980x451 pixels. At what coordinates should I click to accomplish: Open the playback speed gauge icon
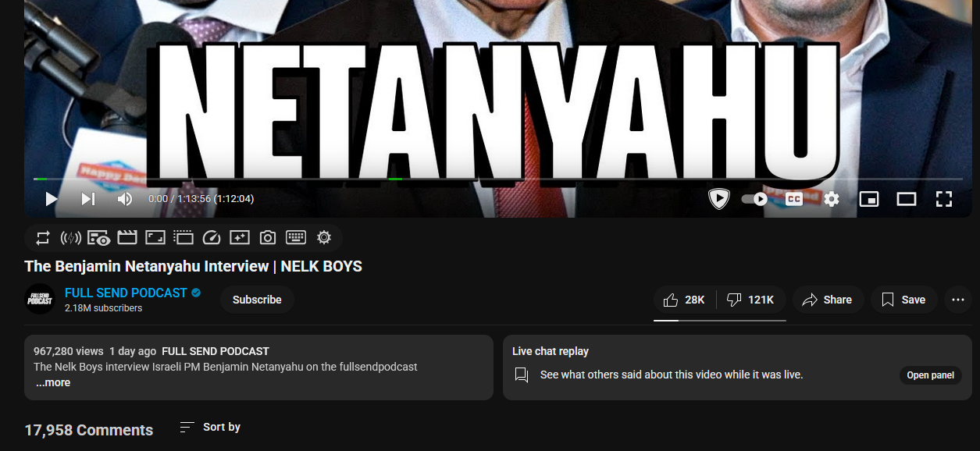point(212,237)
